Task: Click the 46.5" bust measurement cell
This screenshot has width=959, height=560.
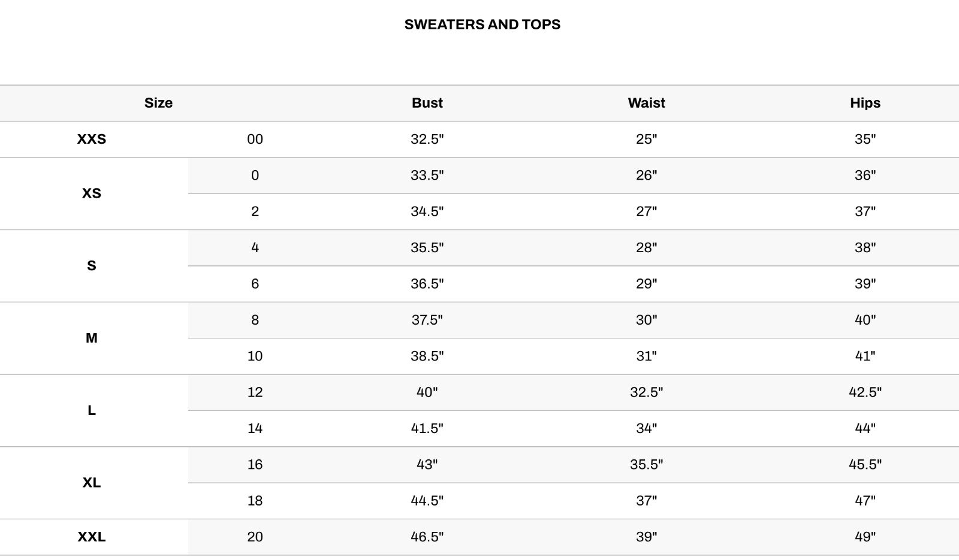Action: click(427, 537)
